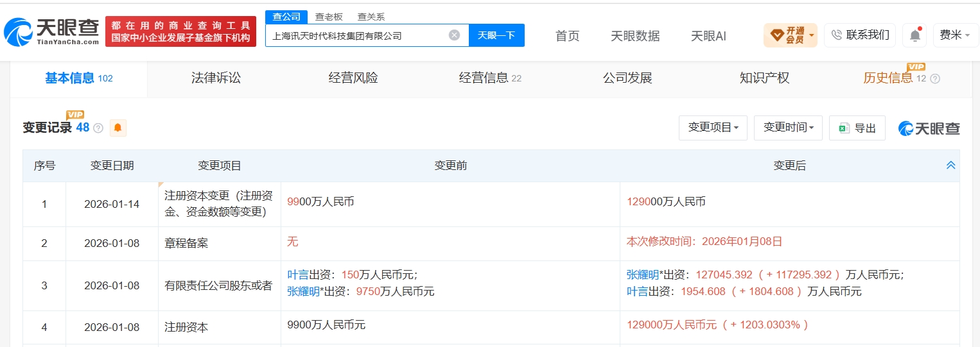Click the 序号 column header
The width and height of the screenshot is (980, 347).
(x=44, y=165)
